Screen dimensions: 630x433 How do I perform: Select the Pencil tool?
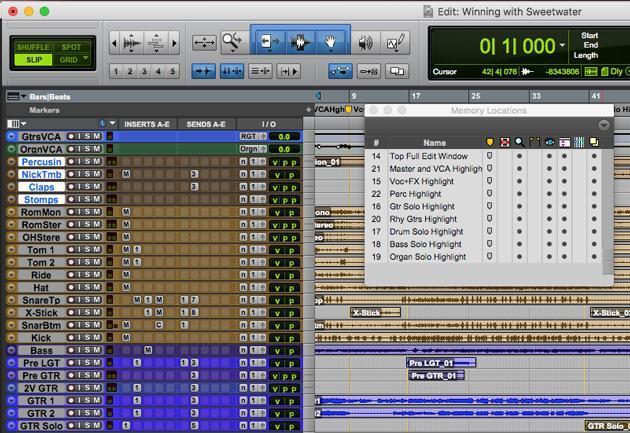(x=396, y=43)
